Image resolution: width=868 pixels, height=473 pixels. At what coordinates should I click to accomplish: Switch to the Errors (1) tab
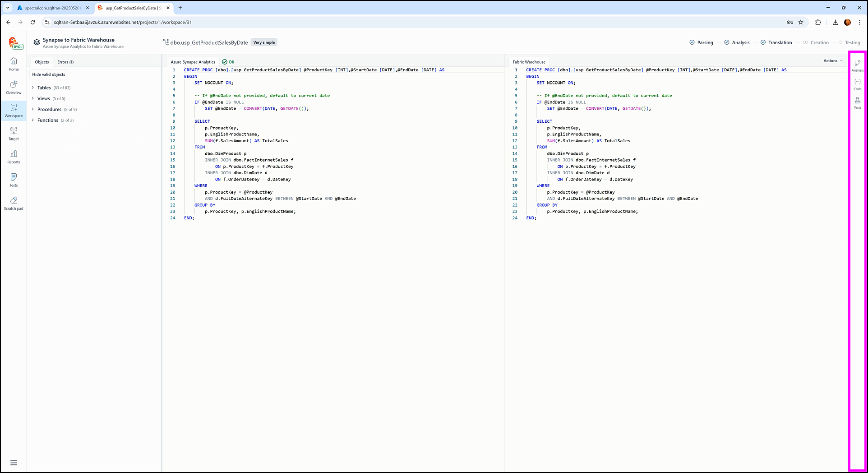(x=65, y=62)
